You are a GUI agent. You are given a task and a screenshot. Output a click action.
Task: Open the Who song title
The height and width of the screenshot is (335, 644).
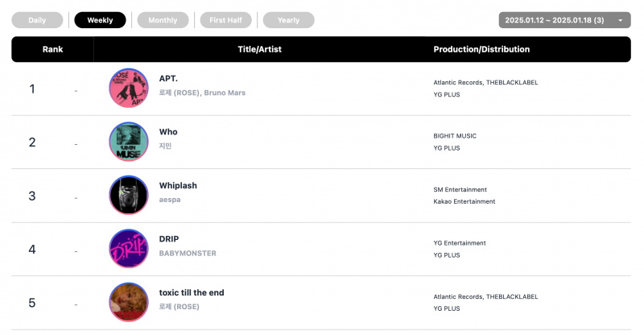tap(168, 132)
